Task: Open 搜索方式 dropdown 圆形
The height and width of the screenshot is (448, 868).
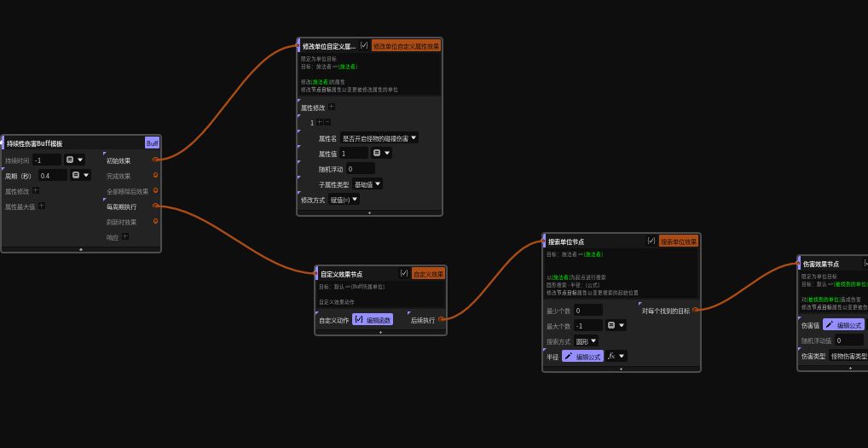Action: [586, 341]
